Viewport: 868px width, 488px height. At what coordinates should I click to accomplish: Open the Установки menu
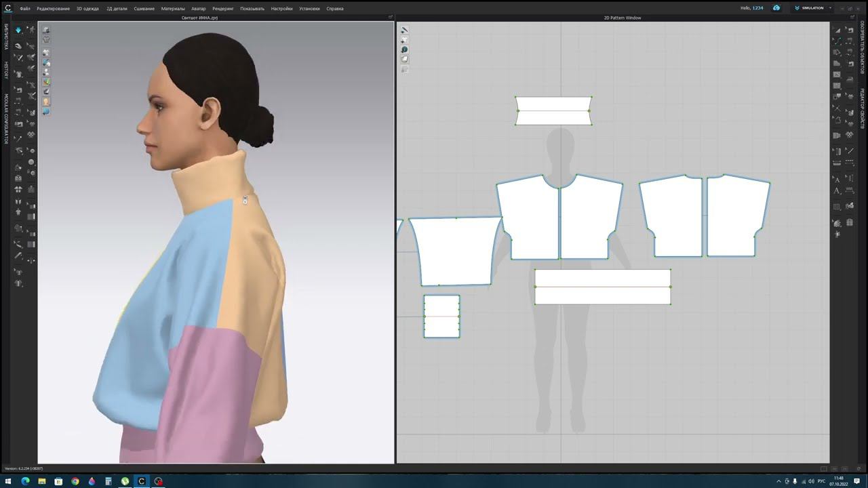(x=310, y=9)
